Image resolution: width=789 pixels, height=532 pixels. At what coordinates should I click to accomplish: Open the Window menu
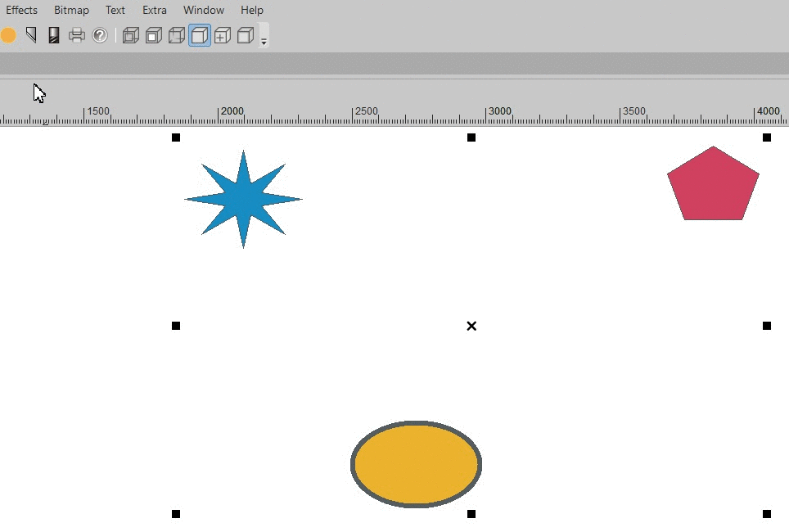pos(204,10)
